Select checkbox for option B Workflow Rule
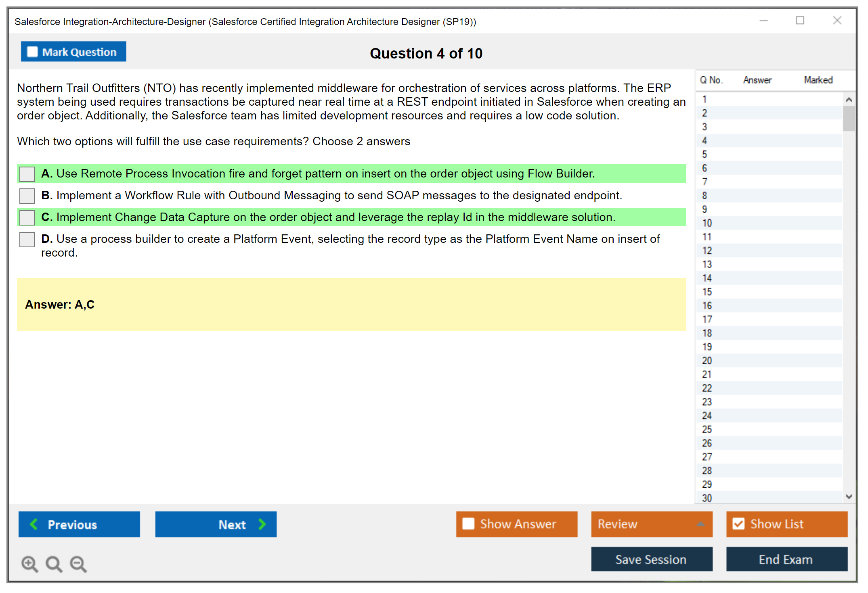The image size is (868, 593). [x=27, y=196]
